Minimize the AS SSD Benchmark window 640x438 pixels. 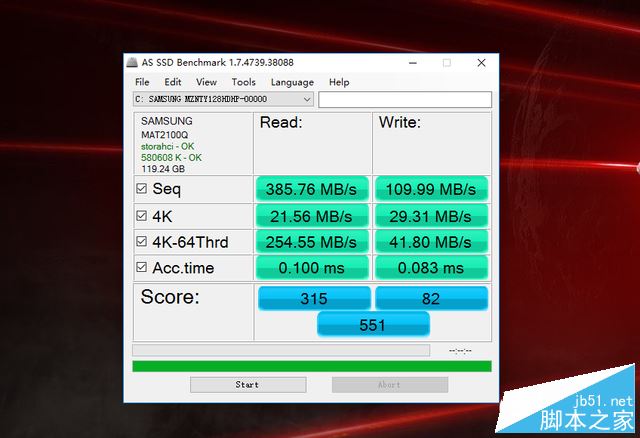[x=413, y=63]
